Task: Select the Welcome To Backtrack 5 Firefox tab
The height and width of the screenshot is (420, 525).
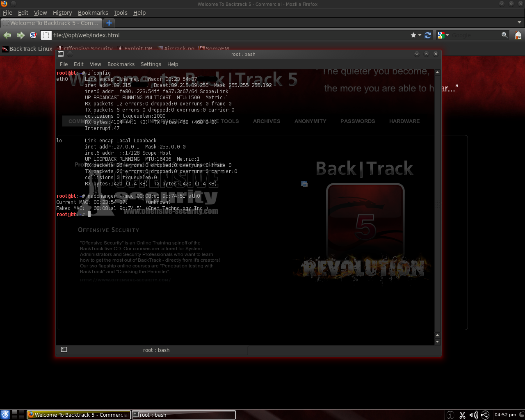Action: (51, 23)
